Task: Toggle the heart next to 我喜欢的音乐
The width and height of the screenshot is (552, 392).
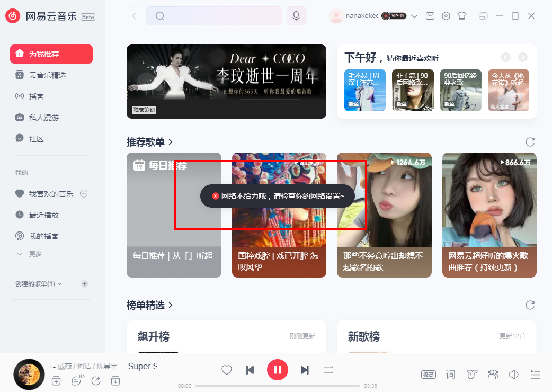Action: 84,193
